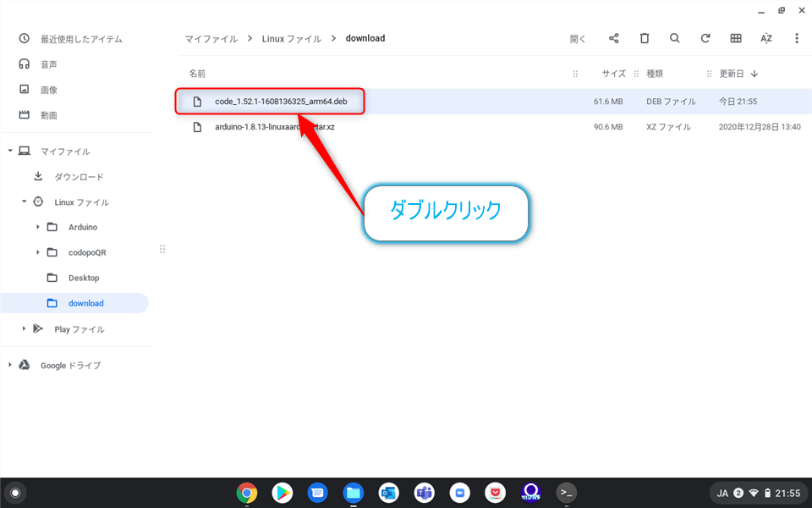Click 今日 21:55 date cell

coord(738,102)
